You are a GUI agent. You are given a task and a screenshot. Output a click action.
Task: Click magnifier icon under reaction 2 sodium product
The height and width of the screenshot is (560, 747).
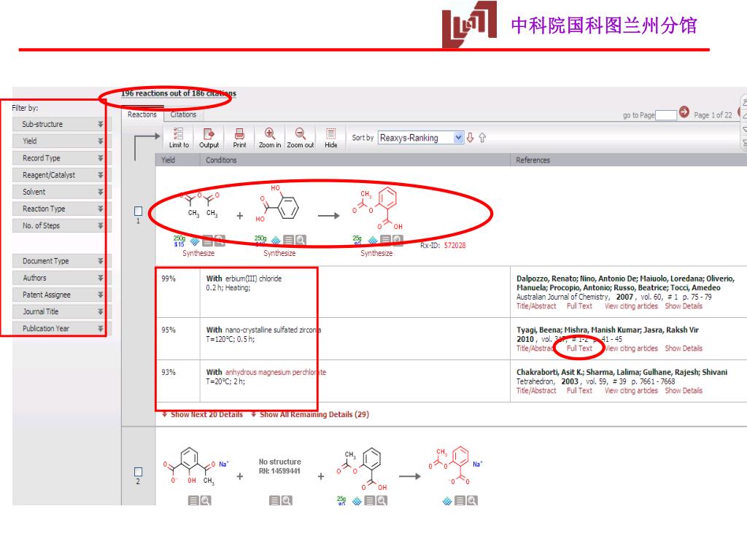(x=472, y=500)
